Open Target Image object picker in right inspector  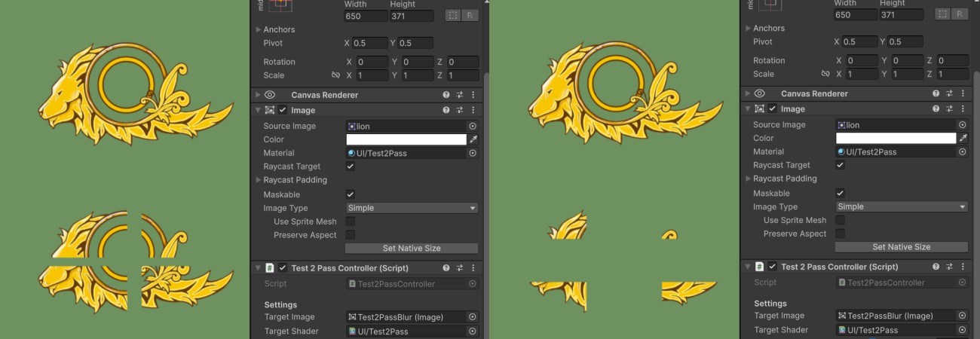963,316
